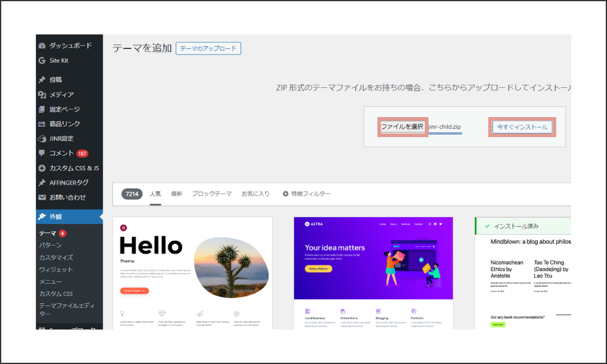Click the Dashboard gauge icon
This screenshot has height=364, width=607.
[x=42, y=45]
